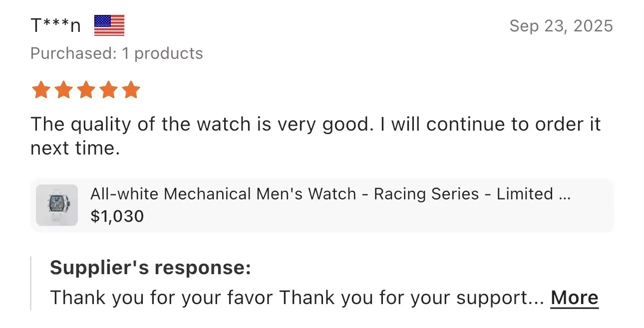Select the third orange rating star
This screenshot has width=644, height=328.
click(86, 90)
